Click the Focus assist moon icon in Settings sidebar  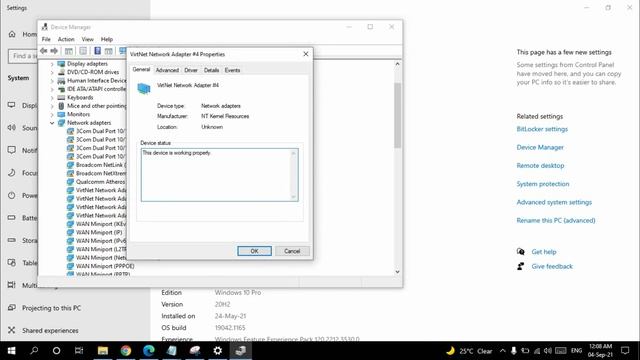point(11,173)
